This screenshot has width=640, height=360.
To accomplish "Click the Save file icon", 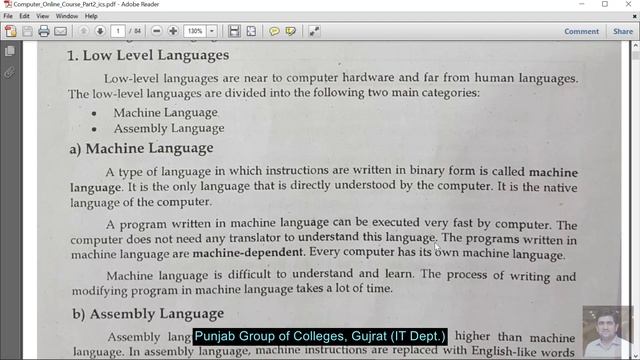I will pos(27,31).
